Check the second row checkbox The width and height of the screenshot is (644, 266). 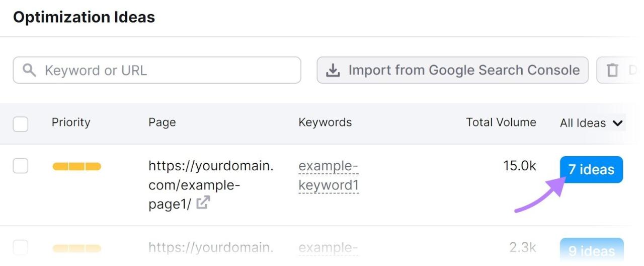pos(21,247)
